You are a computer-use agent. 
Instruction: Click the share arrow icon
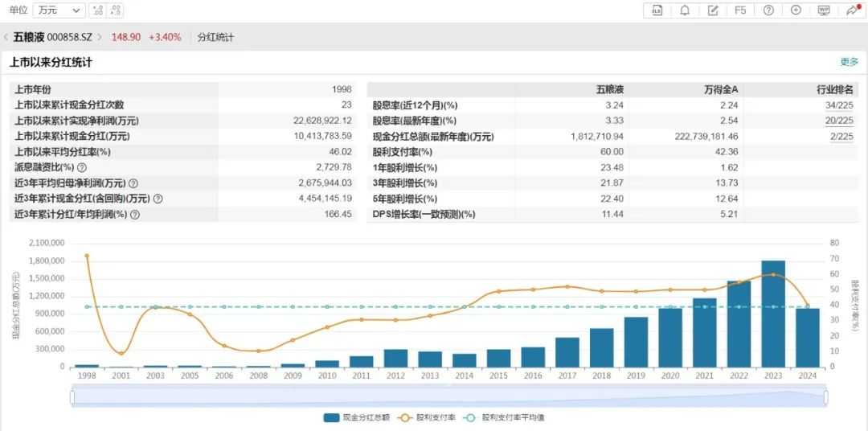851,10
